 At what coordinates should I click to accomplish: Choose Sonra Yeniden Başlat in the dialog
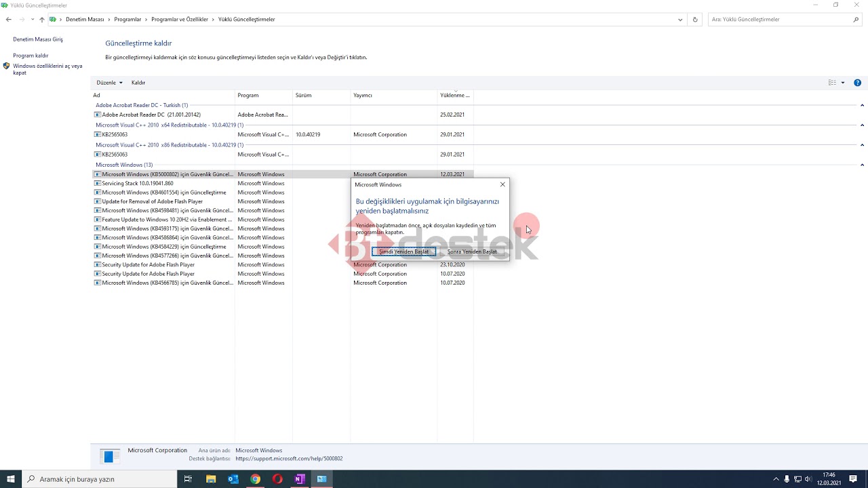point(472,251)
